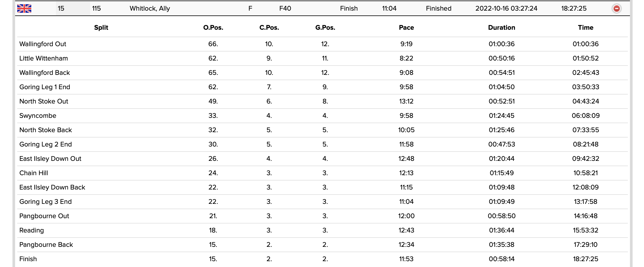Click the Finished status text
This screenshot has height=267, width=644.
pyautogui.click(x=439, y=8)
